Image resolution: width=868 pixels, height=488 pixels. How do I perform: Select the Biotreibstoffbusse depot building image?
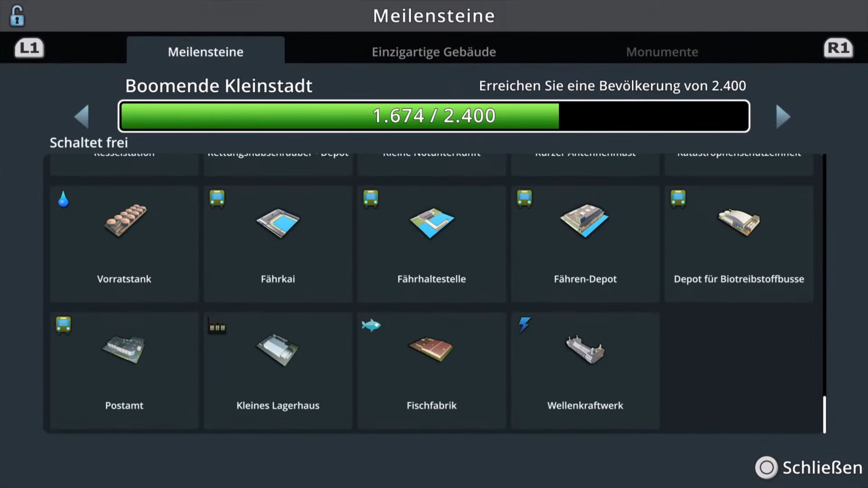click(x=739, y=221)
